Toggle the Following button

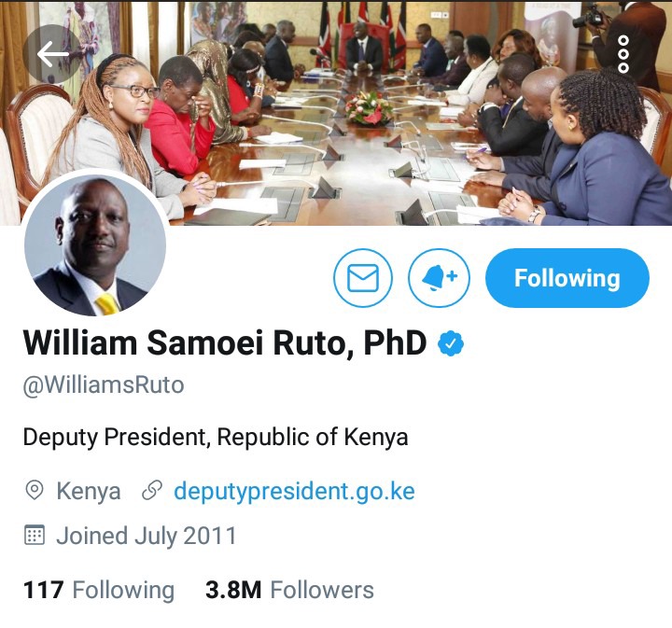pos(567,278)
